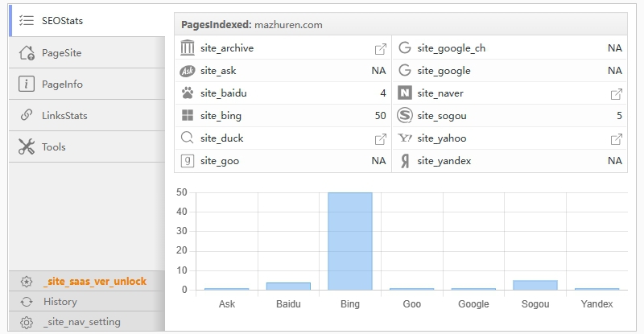Click the _site_saas_ver_unlock link
Viewport: 644px width, 334px height.
95,282
